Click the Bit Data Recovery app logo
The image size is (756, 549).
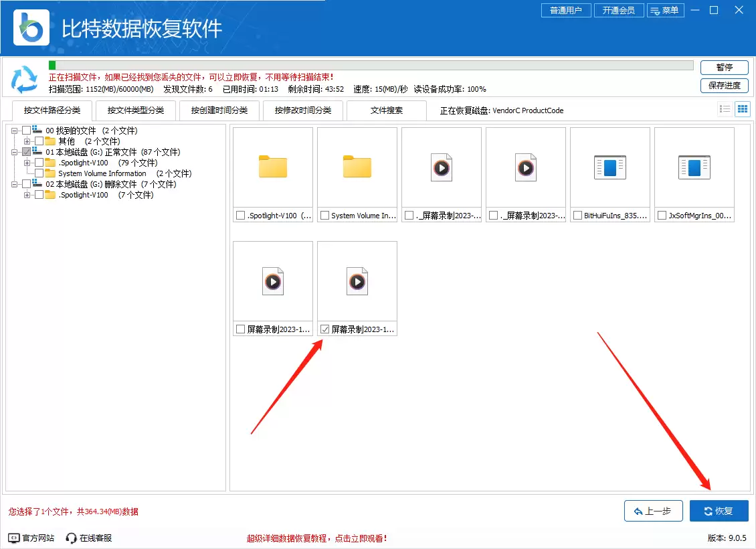[31, 28]
